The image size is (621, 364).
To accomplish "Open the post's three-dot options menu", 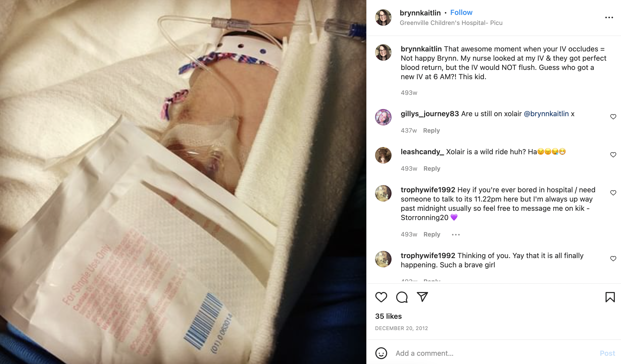I will [609, 17].
